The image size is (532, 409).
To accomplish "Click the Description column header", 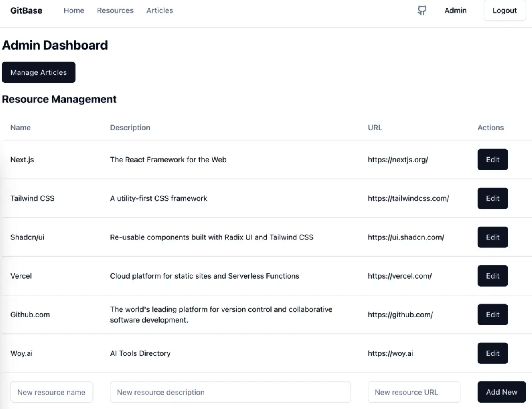I will 130,128.
